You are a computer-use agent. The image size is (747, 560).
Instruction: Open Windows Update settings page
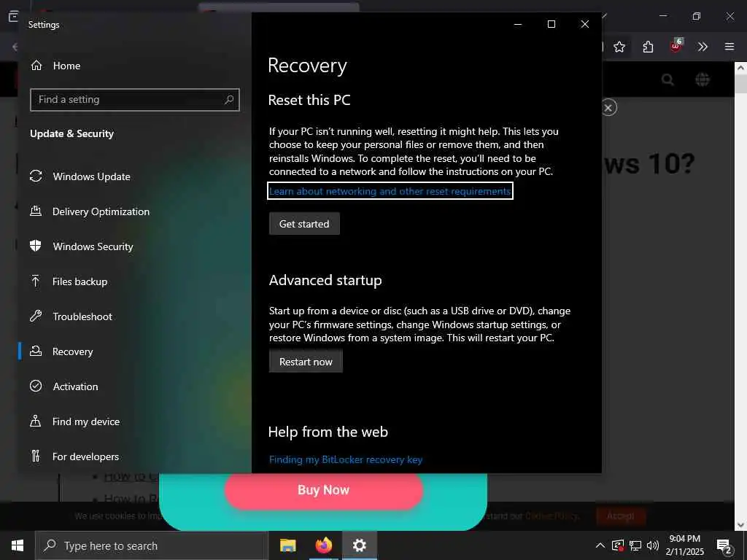click(91, 176)
